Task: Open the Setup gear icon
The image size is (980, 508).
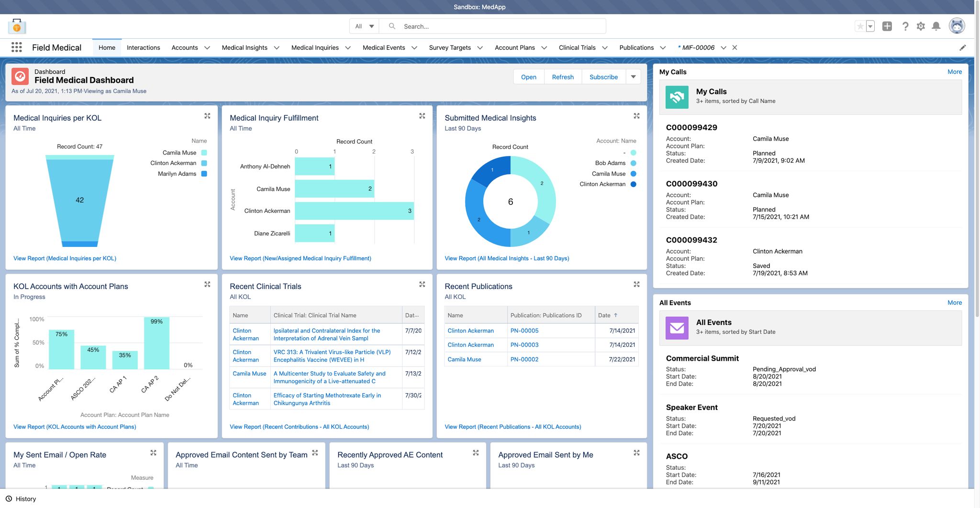Action: [x=921, y=26]
